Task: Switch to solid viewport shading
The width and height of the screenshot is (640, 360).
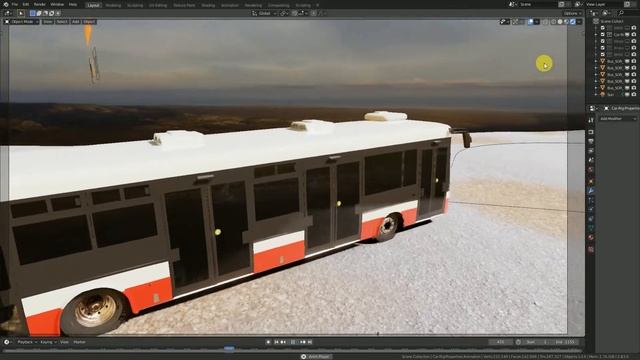Action: click(x=560, y=22)
